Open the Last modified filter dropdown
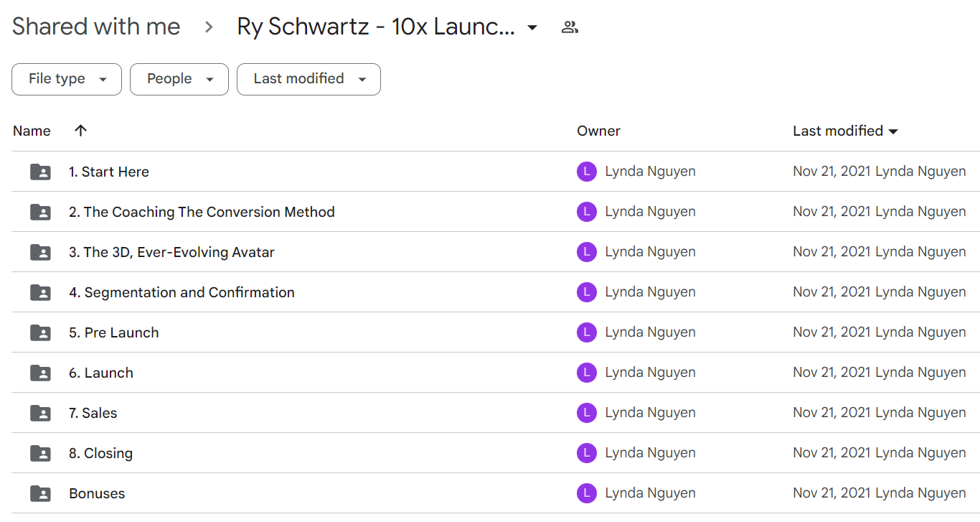This screenshot has height=522, width=980. pyautogui.click(x=308, y=79)
